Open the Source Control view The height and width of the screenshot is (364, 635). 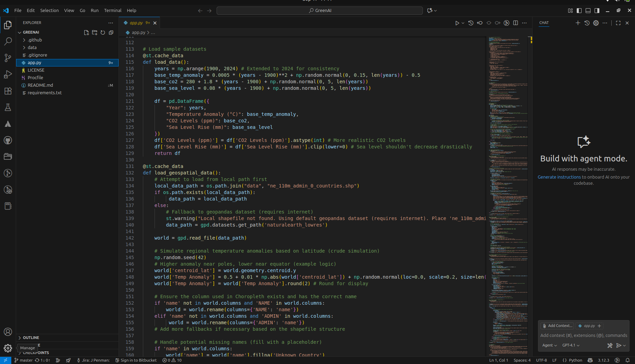(x=8, y=58)
